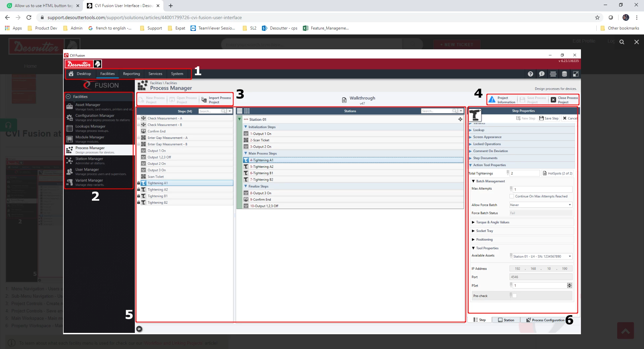This screenshot has height=349, width=644.
Task: Toggle the lock on Enter Gap Measurement - B
Action: tap(139, 144)
